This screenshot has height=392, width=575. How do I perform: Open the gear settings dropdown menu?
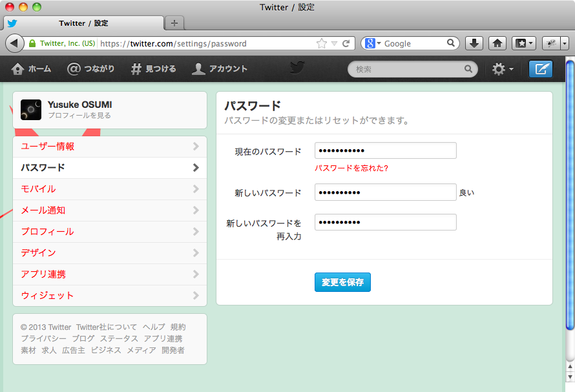point(503,69)
